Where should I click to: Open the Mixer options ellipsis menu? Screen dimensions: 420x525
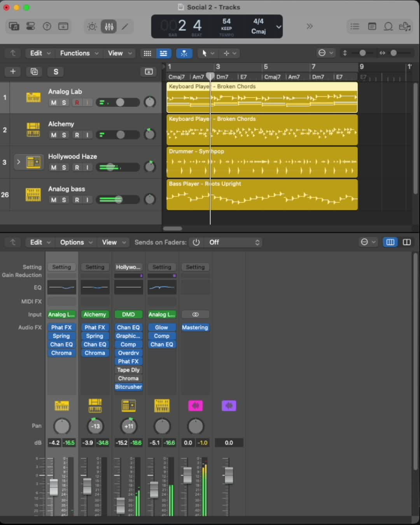click(x=368, y=242)
